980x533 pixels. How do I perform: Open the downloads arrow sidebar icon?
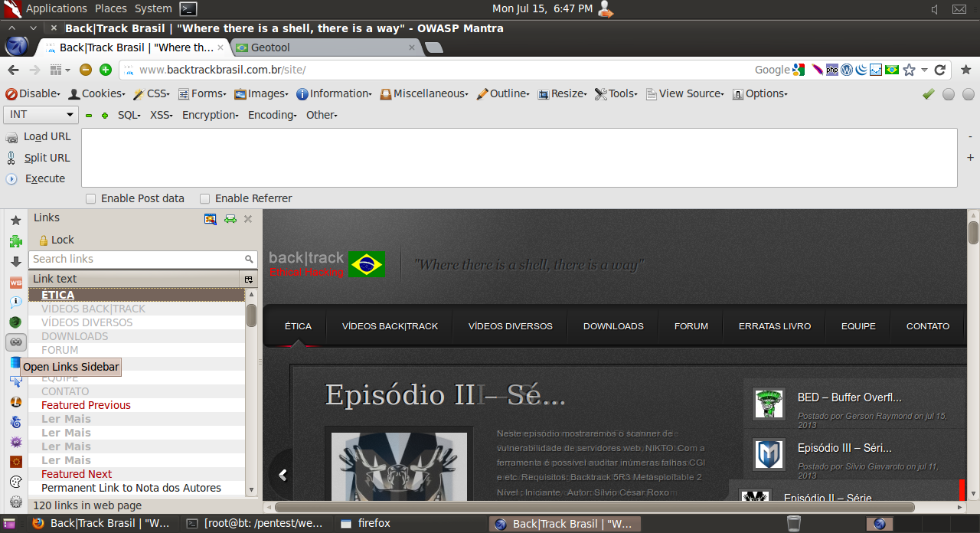click(x=15, y=262)
